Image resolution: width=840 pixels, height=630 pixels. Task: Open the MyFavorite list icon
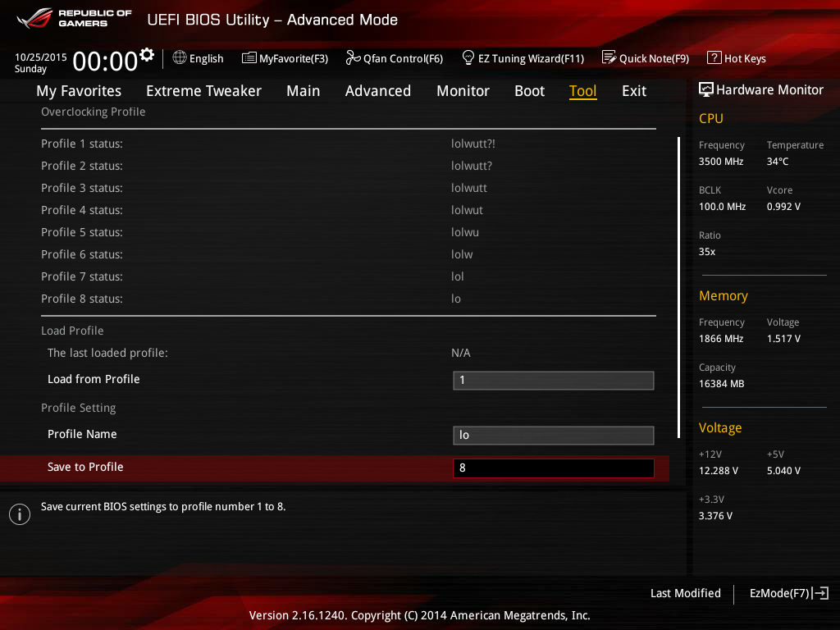[249, 58]
